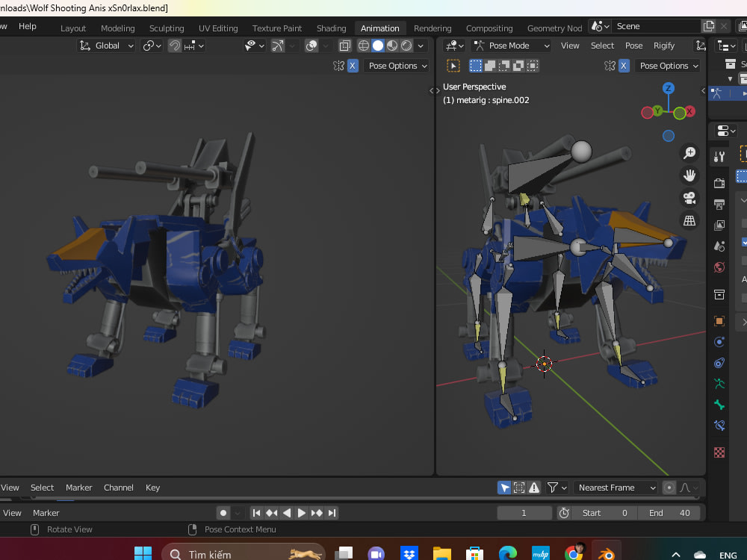Image resolution: width=747 pixels, height=560 pixels.
Task: Click the Z axis on navigation gizmo
Action: [669, 88]
